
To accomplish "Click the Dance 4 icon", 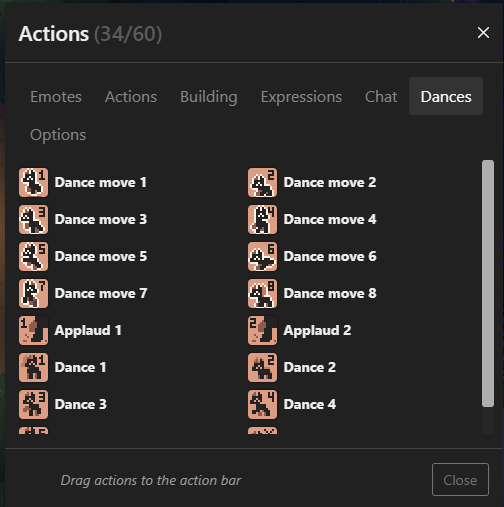I will (262, 404).
